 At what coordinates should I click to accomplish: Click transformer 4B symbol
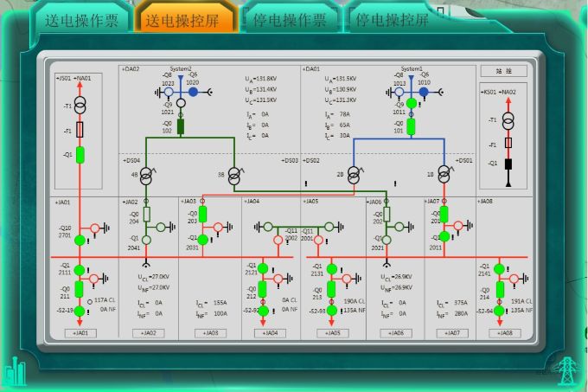point(146,176)
